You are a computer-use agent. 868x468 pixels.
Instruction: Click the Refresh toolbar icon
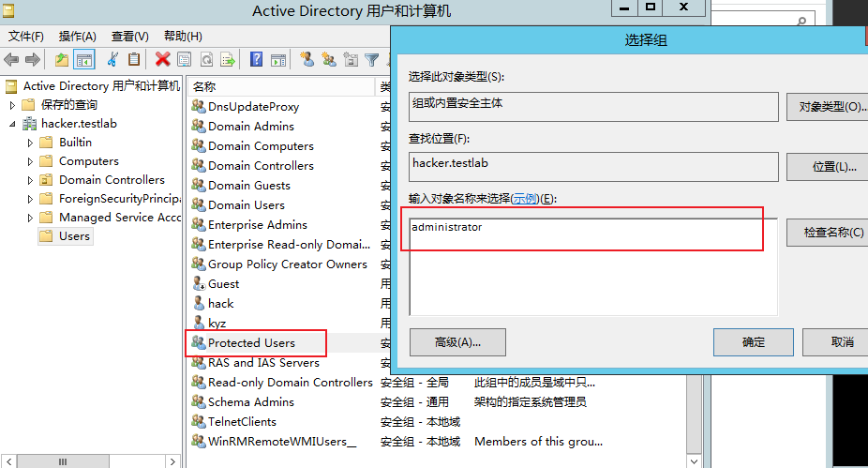point(206,59)
